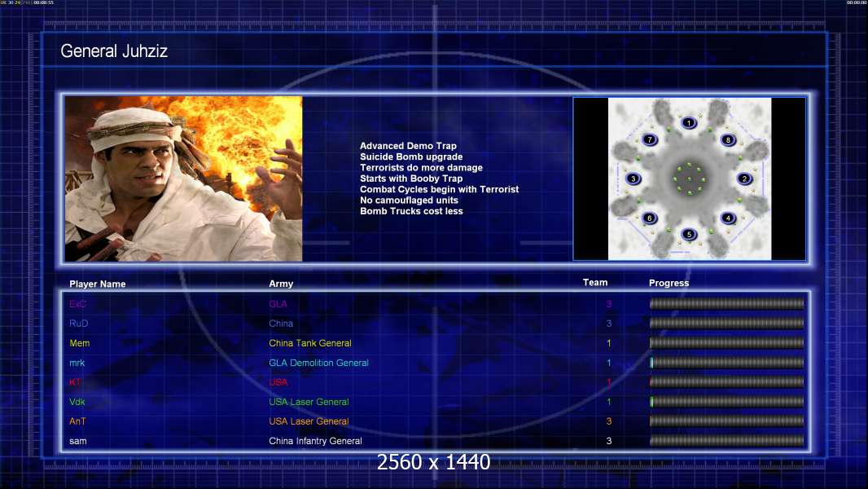868x489 pixels.
Task: Select player name mrk
Action: 77,363
